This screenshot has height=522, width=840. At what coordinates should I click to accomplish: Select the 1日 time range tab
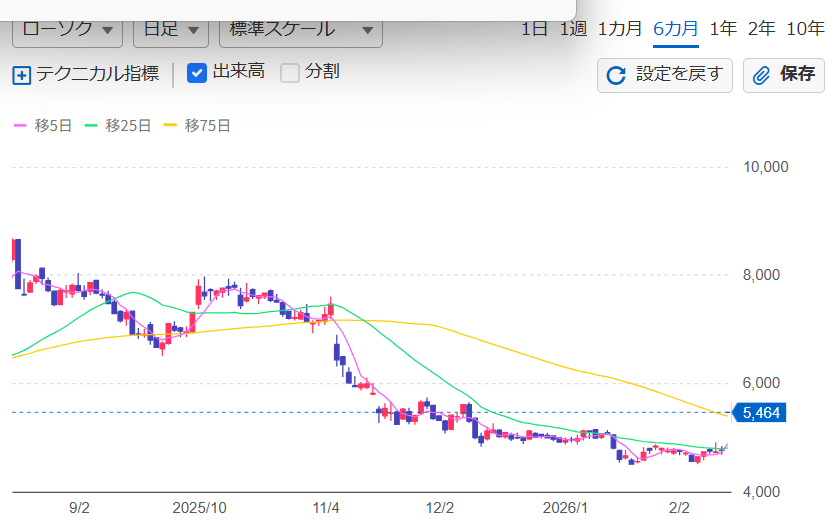pyautogui.click(x=535, y=28)
